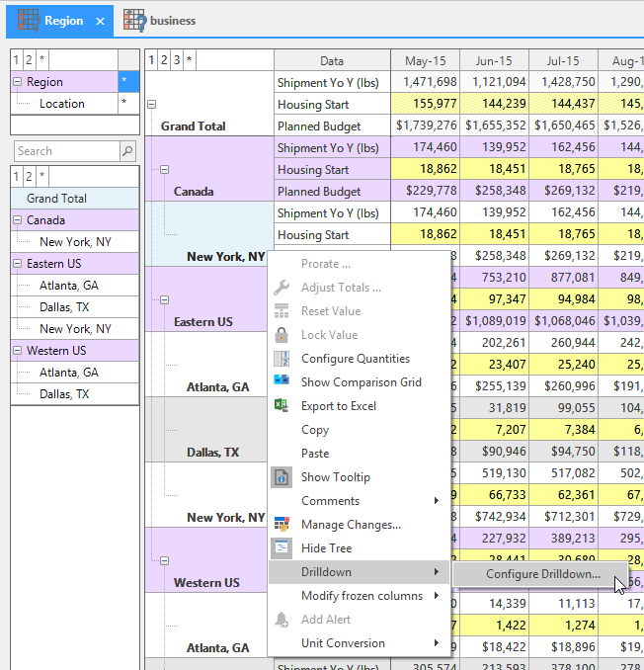The height and width of the screenshot is (670, 644).
Task: Close the Region tab
Action: click(x=101, y=21)
